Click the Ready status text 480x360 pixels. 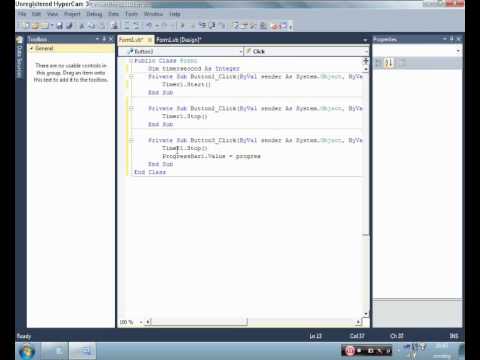point(24,336)
